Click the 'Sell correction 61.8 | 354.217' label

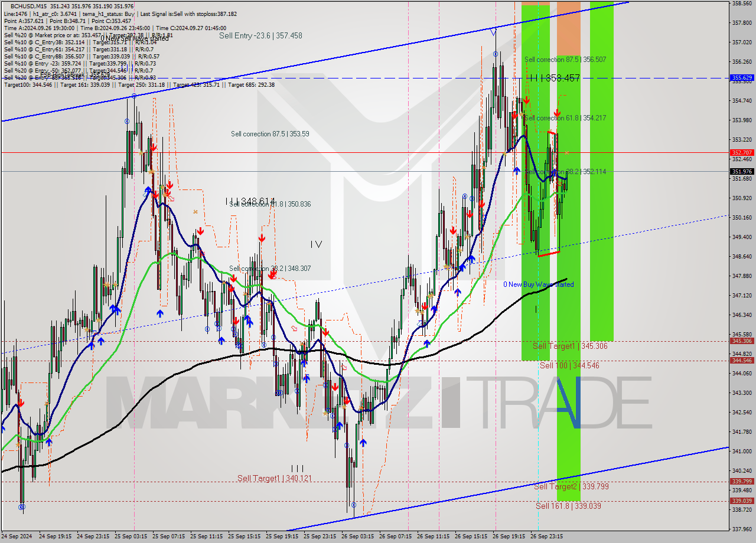[x=565, y=118]
